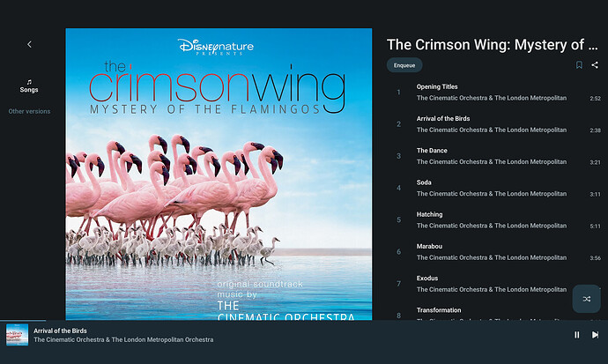Shuffle the album with floating button
608x364 pixels.
pyautogui.click(x=587, y=299)
